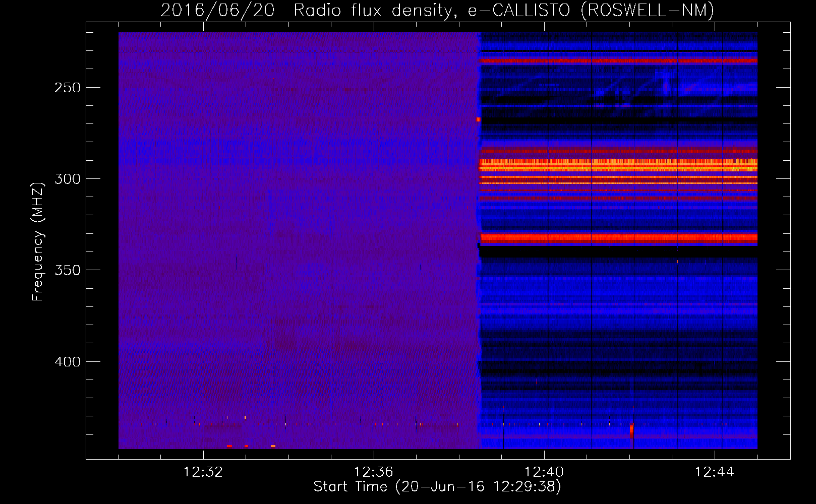Click the 350 frequency tick label
This screenshot has width=816, height=504.
click(68, 270)
